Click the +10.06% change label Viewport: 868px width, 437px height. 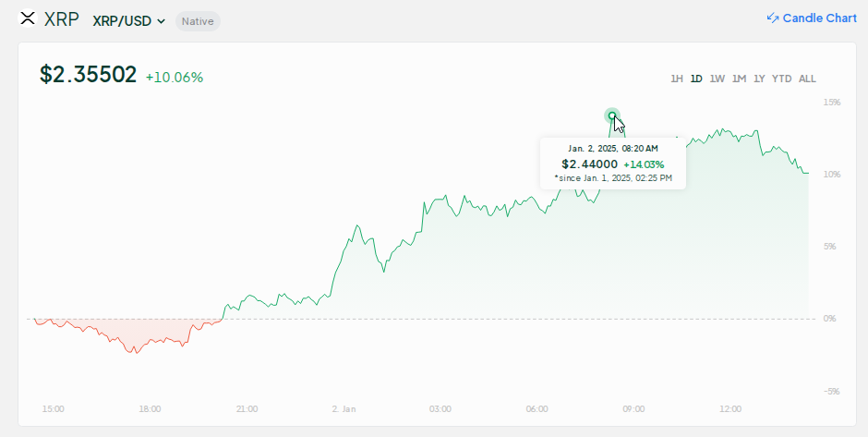[175, 77]
